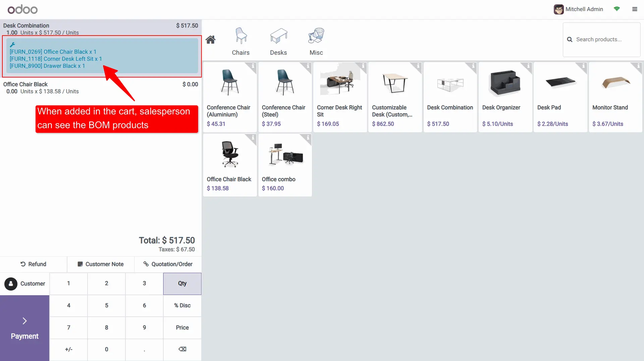Screen dimensions: 644x361
Task: Go to the home category icon
Action: 210,40
